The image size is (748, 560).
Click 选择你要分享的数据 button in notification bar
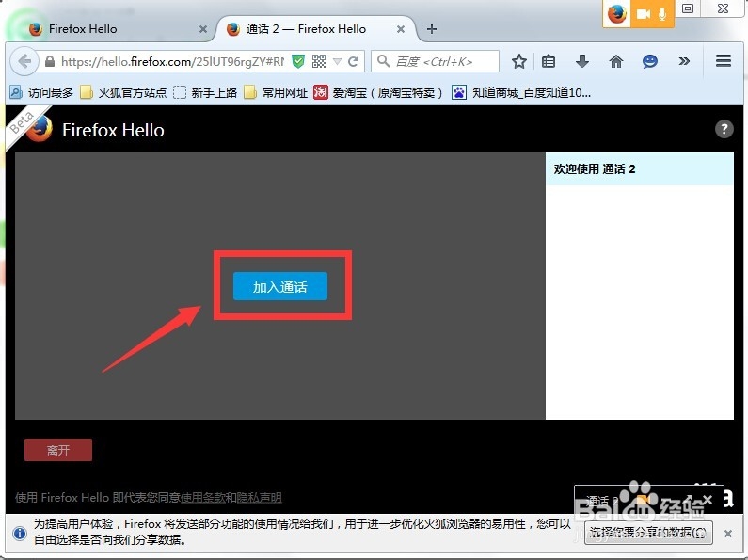[648, 533]
